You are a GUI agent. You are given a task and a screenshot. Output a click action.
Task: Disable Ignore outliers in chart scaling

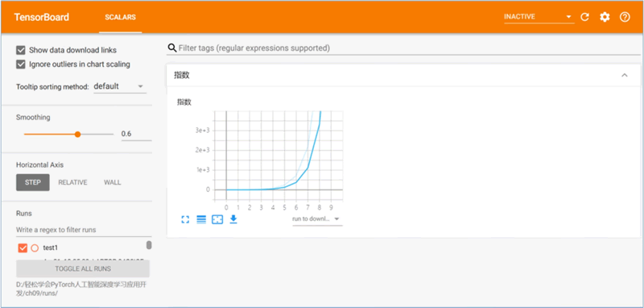pyautogui.click(x=21, y=65)
